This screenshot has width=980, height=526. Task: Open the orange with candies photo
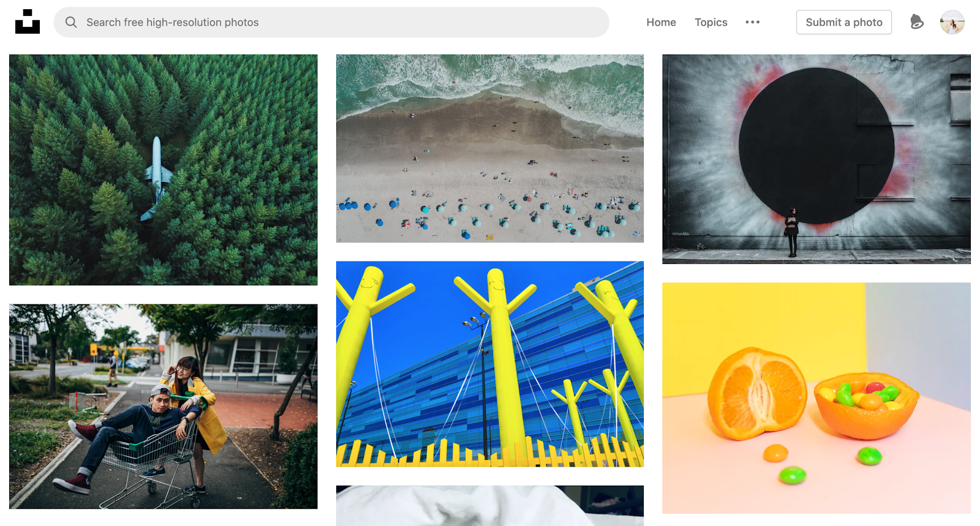click(x=816, y=398)
